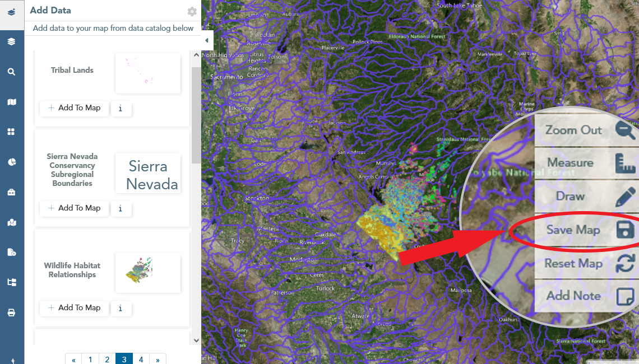
Task: Go to next catalog page »
Action: click(x=158, y=360)
